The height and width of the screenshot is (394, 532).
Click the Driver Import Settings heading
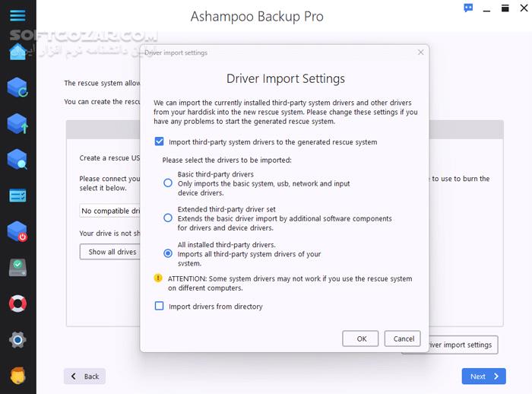point(286,79)
